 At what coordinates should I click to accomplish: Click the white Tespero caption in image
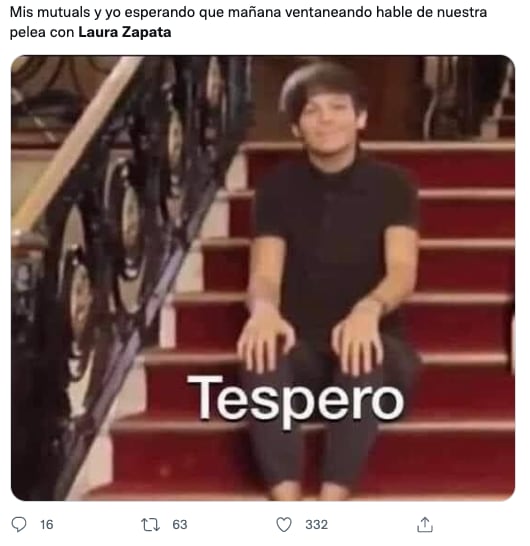pos(296,401)
